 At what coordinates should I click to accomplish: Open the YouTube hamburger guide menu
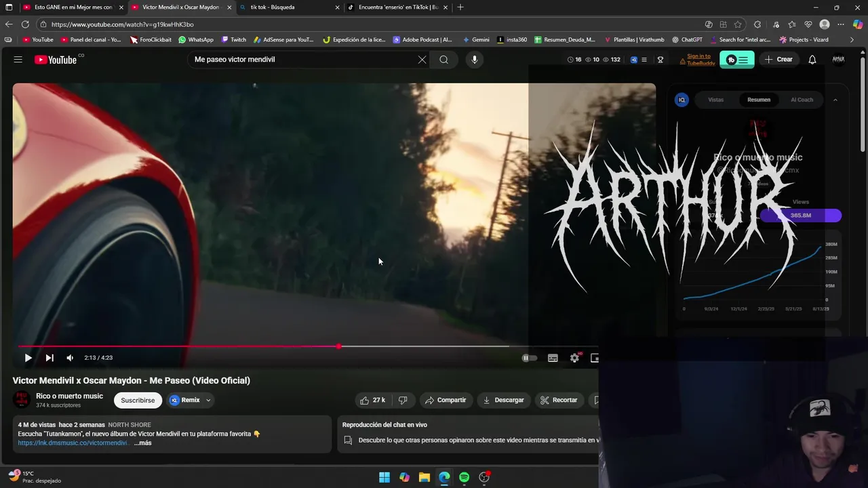click(18, 60)
